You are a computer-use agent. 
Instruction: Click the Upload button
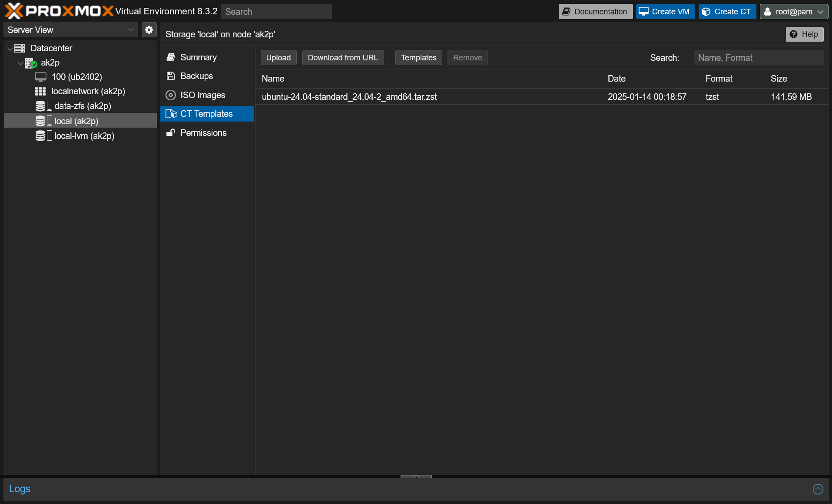(x=278, y=58)
